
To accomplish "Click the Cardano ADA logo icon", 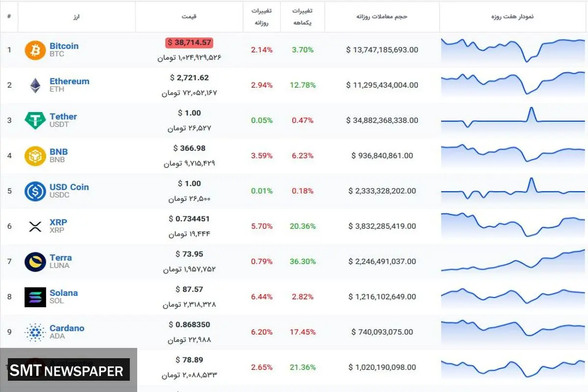I will click(x=35, y=332).
